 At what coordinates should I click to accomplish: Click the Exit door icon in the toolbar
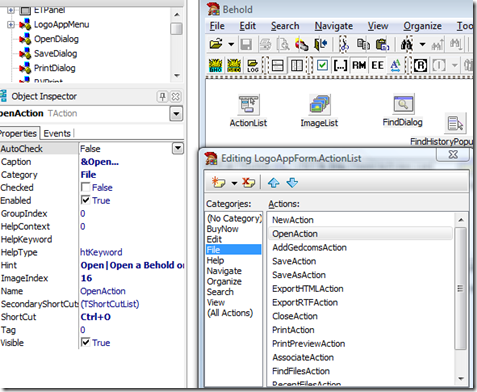coord(321,44)
